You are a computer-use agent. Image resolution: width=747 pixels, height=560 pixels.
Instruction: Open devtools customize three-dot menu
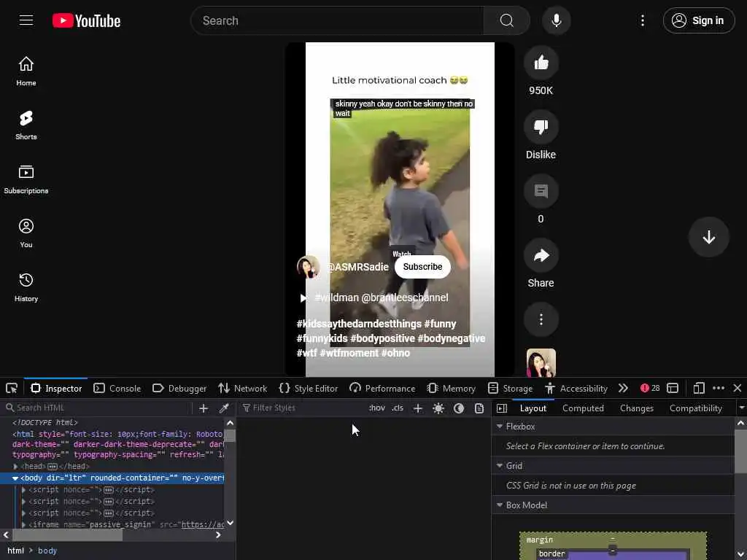click(719, 388)
